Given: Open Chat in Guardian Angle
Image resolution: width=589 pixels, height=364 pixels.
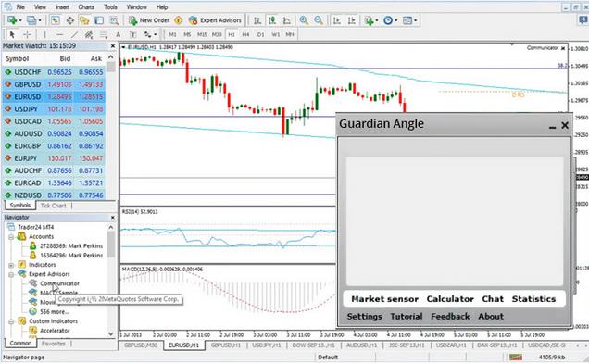Looking at the screenshot, I should pos(493,299).
